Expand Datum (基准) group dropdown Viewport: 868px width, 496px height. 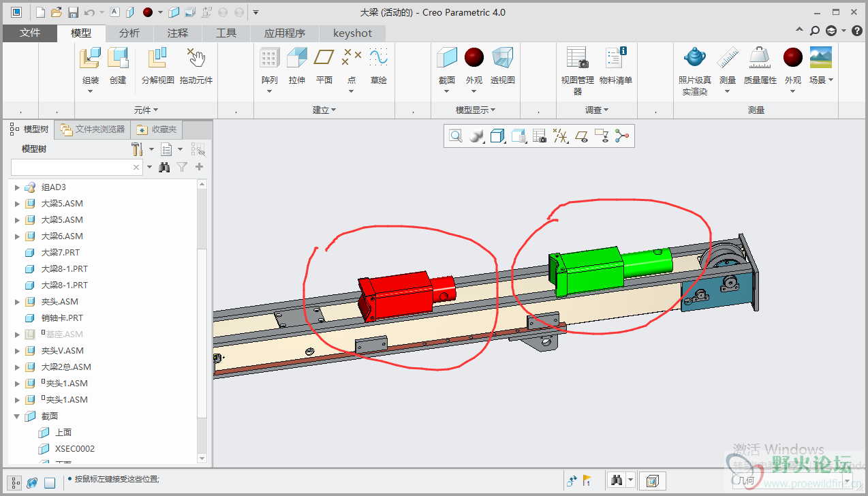pos(324,110)
